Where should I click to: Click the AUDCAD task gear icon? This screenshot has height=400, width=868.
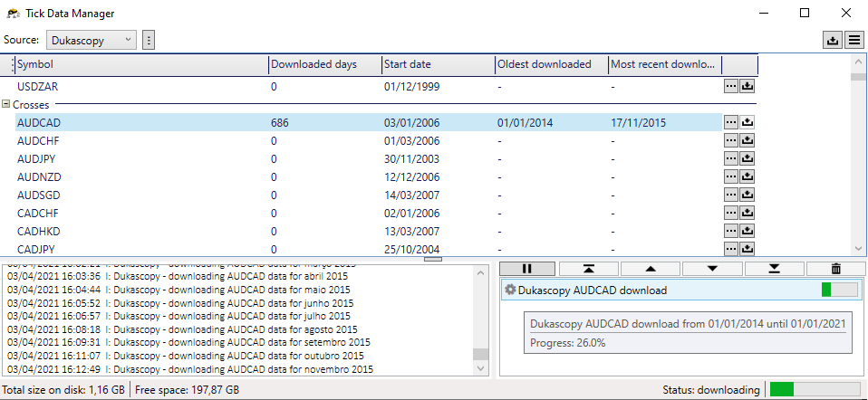(x=510, y=290)
